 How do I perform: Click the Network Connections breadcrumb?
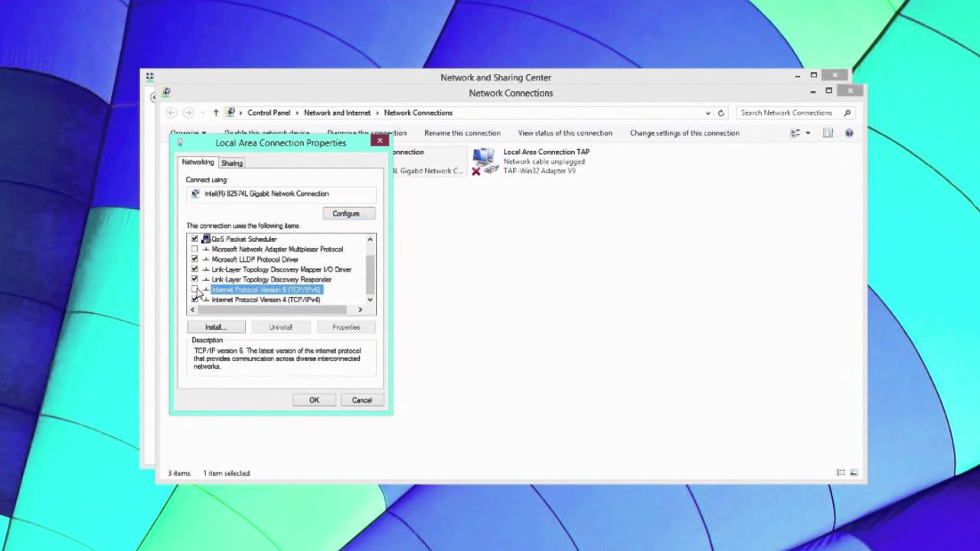coord(418,112)
